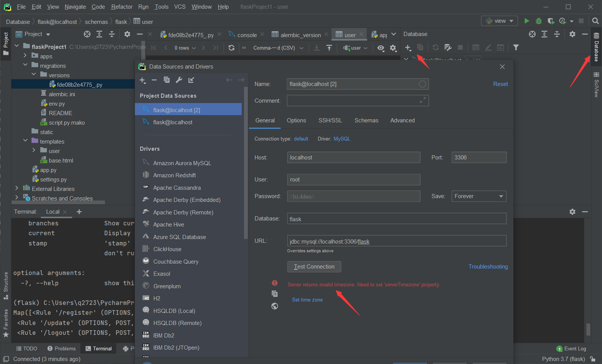Change default connection type link
Image resolution: width=602 pixels, height=364 pixels.
coord(301,139)
